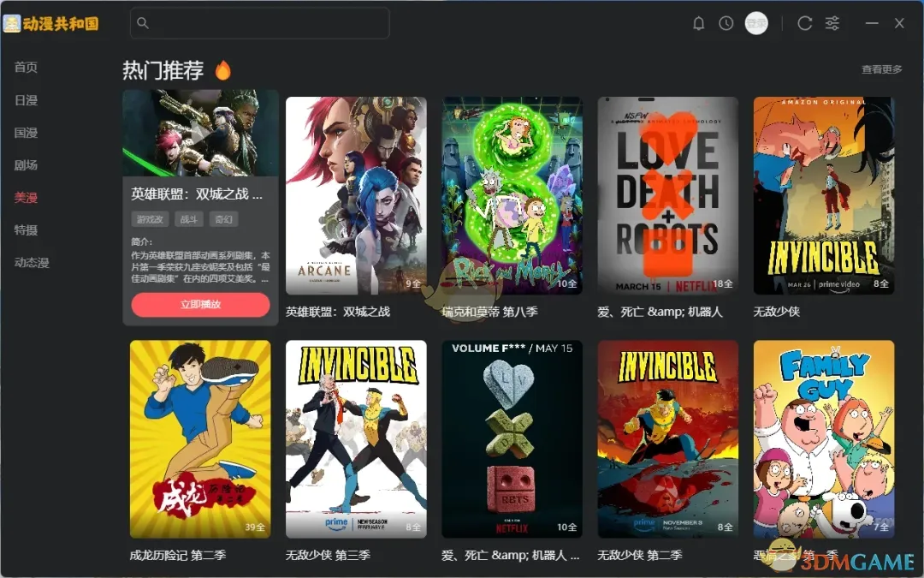Open the Volume F*** May 15 poster

pos(512,438)
